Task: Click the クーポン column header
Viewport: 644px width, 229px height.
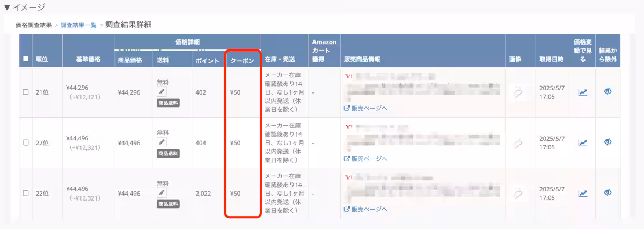Action: pos(242,60)
